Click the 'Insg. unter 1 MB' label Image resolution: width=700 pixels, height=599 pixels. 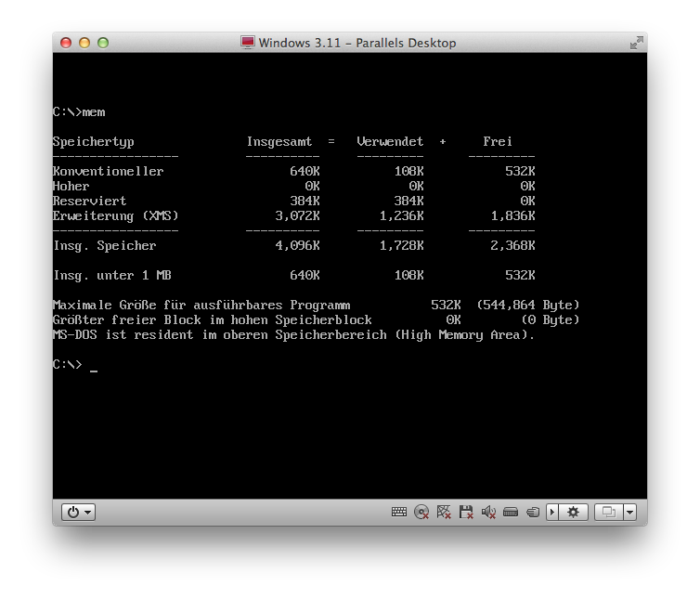pos(112,276)
